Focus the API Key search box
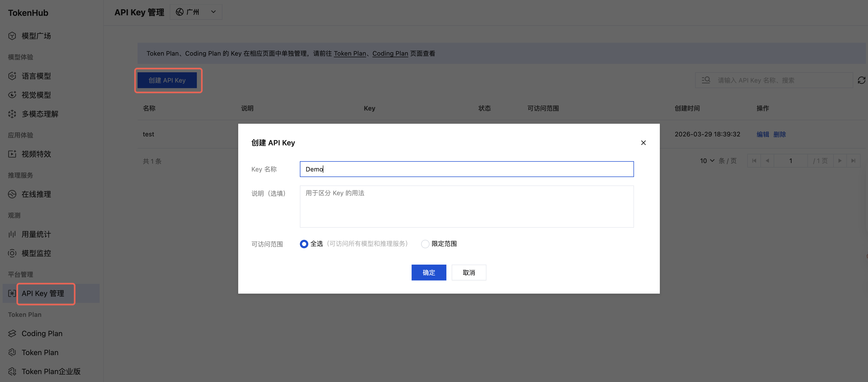 click(774, 80)
